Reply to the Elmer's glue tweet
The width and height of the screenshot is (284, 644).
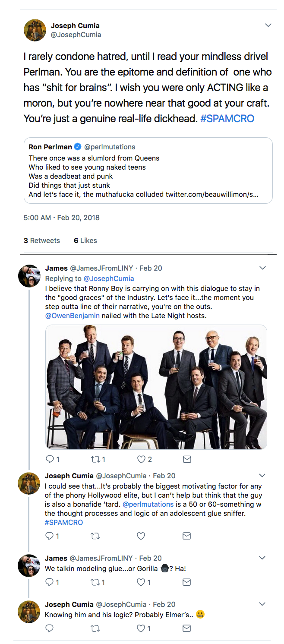point(49,628)
